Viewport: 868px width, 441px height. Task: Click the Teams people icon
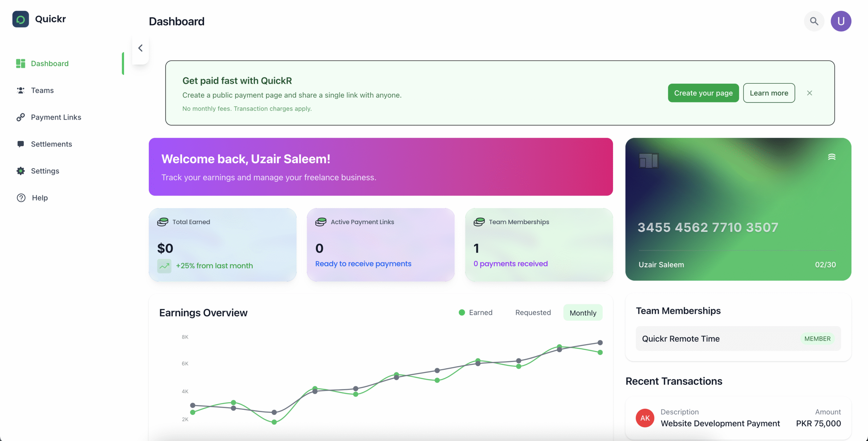coord(21,90)
